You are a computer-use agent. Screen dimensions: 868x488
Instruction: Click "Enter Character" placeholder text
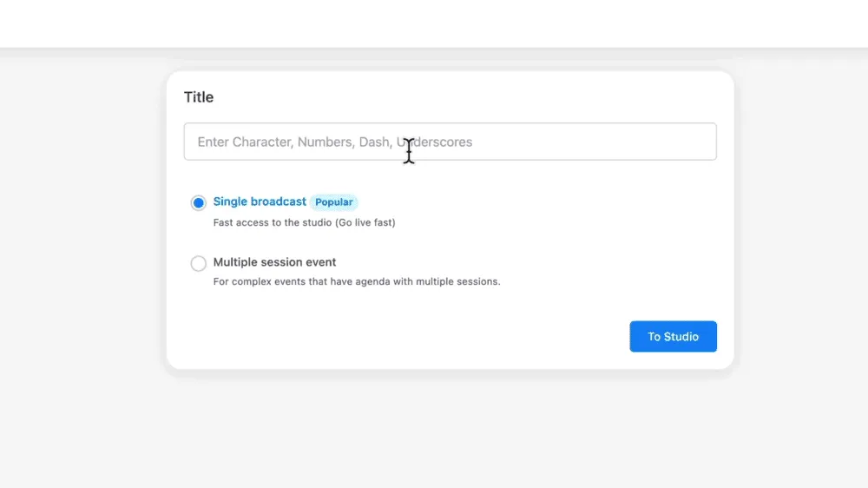[245, 142]
